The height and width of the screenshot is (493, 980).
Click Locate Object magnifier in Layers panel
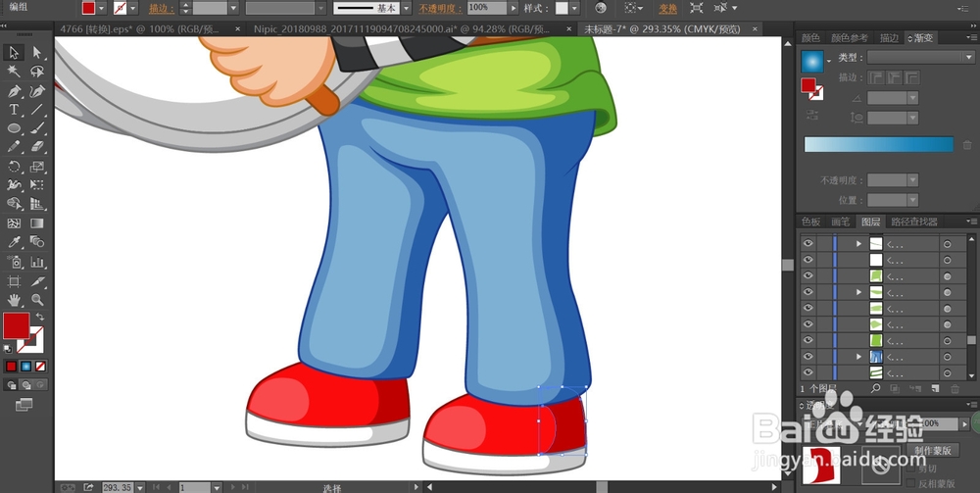pyautogui.click(x=875, y=389)
